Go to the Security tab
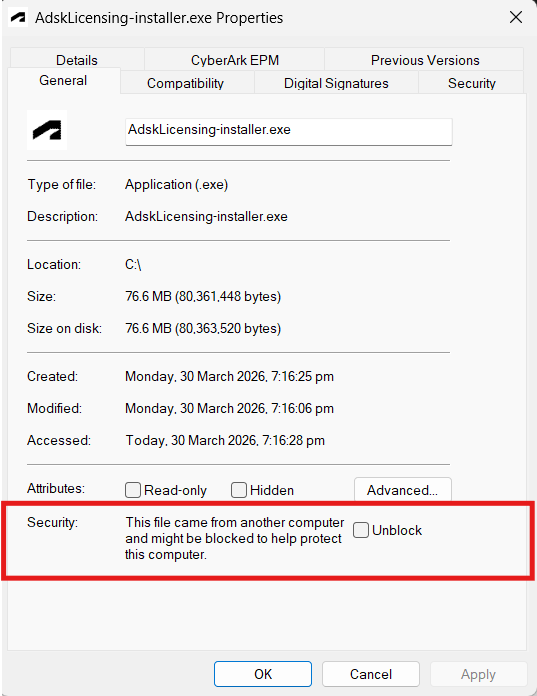The width and height of the screenshot is (537, 696). coord(471,83)
